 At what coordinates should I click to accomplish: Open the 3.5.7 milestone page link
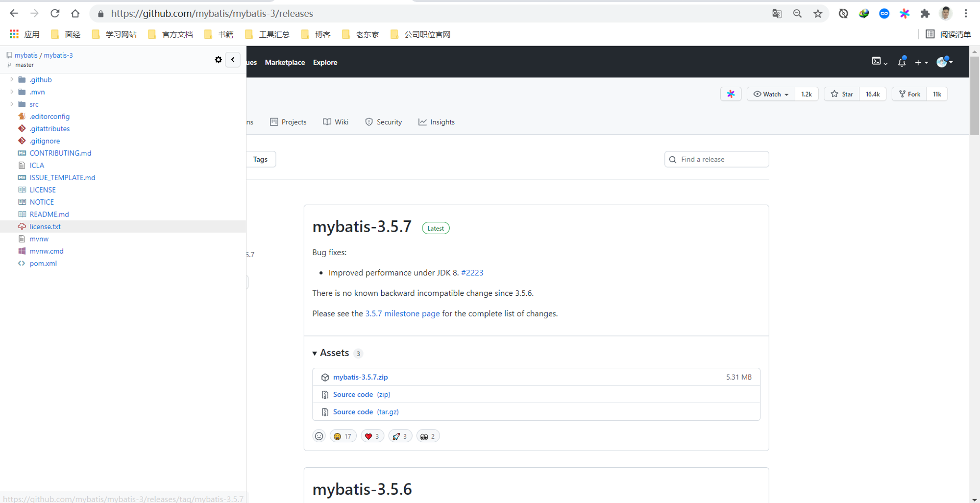tap(402, 313)
